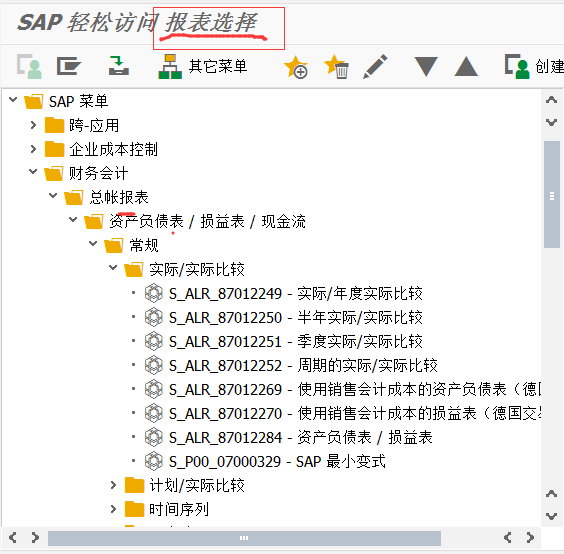
Task: Select the 企业成本控制 tree label
Action: (114, 149)
